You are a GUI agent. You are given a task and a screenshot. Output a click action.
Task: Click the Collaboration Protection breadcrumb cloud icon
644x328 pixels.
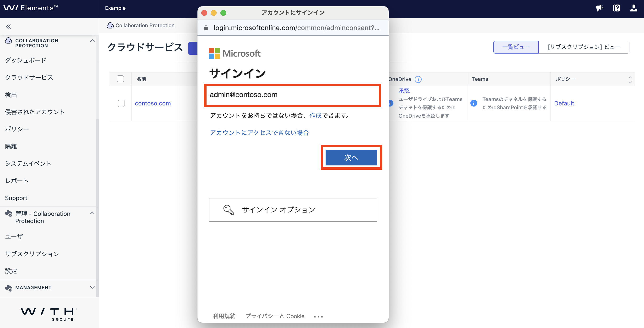click(x=110, y=26)
